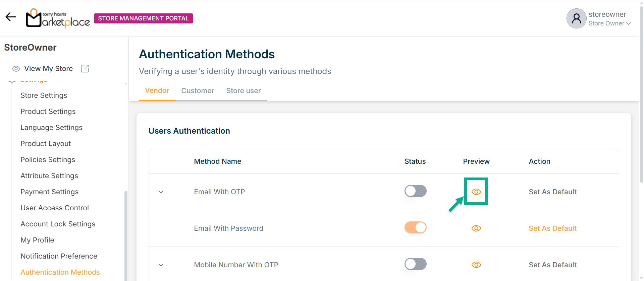Click the sidebar vertical scrollbar
The height and width of the screenshot is (281, 644).
coord(126,234)
